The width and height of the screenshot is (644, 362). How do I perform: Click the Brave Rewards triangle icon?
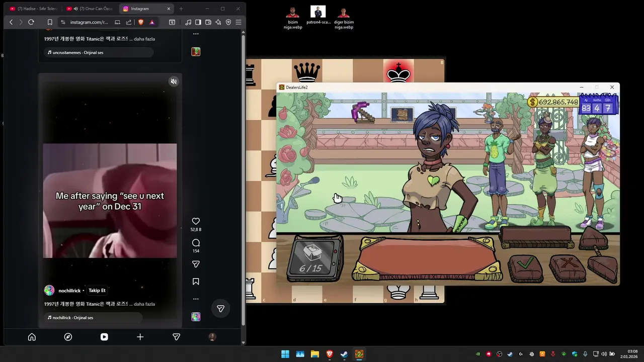(x=152, y=22)
